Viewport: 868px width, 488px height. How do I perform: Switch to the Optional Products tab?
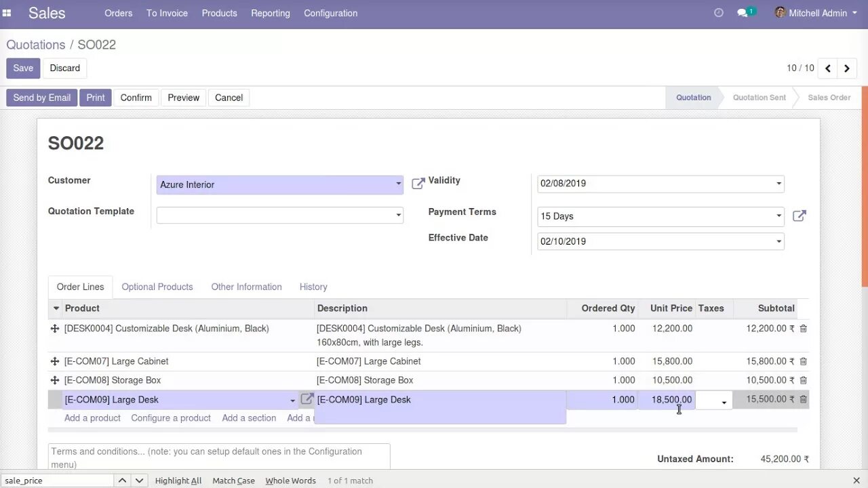[157, 287]
